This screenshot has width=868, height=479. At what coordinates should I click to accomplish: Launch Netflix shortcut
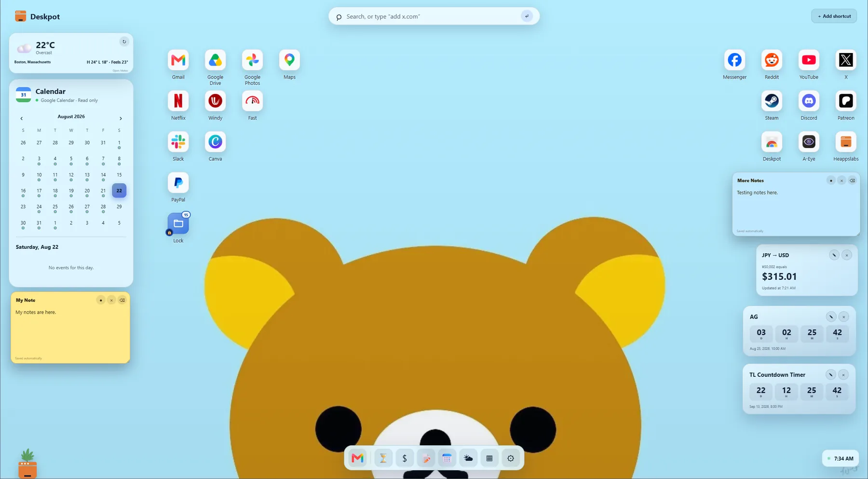click(x=178, y=101)
